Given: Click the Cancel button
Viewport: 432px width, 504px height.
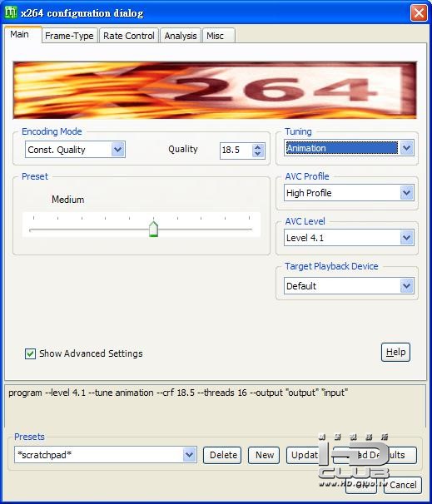Looking at the screenshot, I should (x=403, y=485).
